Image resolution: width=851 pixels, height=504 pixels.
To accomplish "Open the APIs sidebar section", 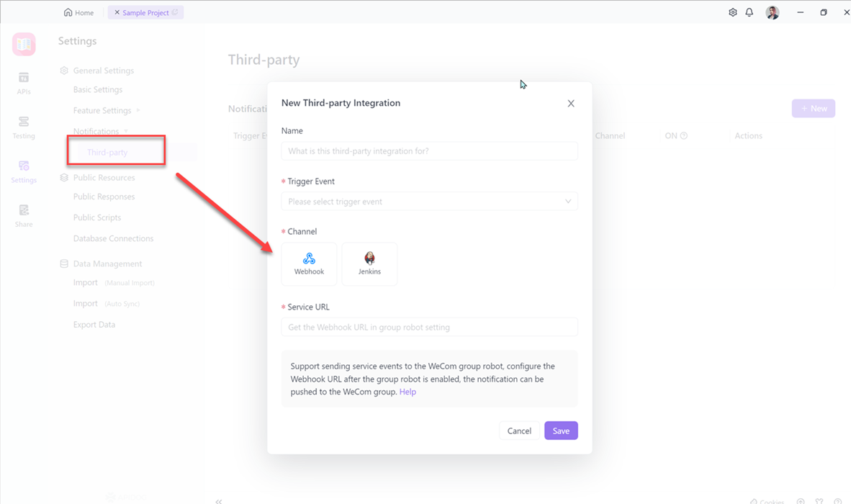I will 24,83.
